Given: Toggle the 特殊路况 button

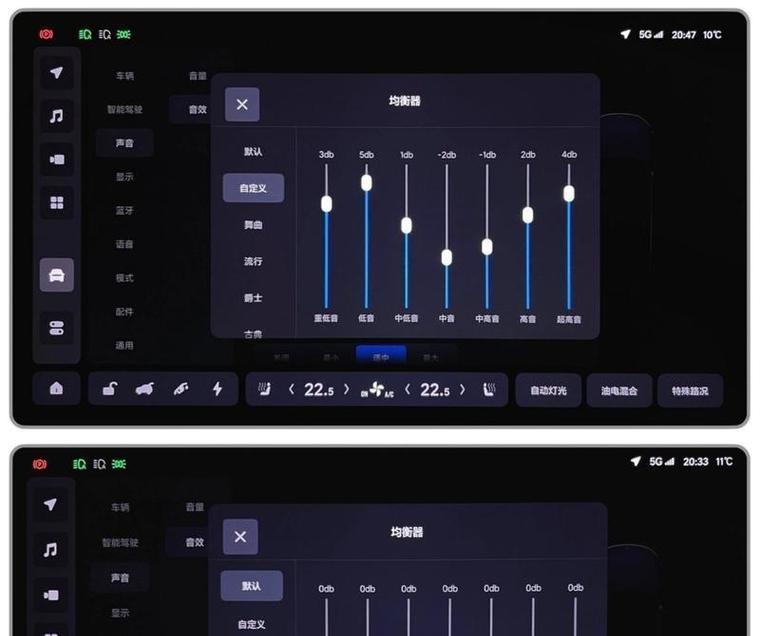Looking at the screenshot, I should 690,390.
